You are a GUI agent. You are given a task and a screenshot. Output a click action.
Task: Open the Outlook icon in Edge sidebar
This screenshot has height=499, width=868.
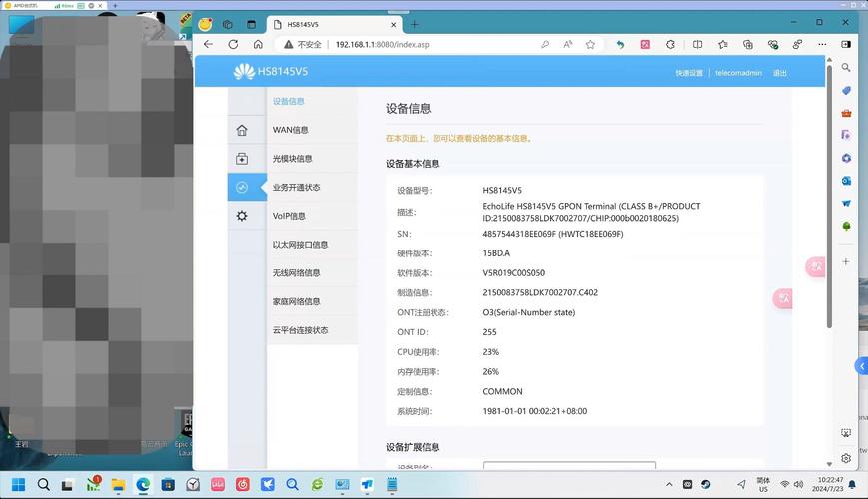(x=846, y=181)
